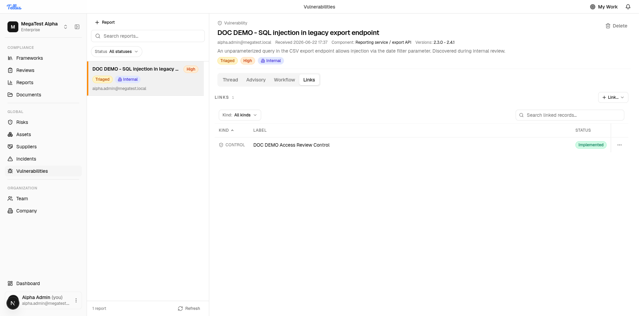Image resolution: width=644 pixels, height=316 pixels.
Task: Click the My Work target icon
Action: 593,7
